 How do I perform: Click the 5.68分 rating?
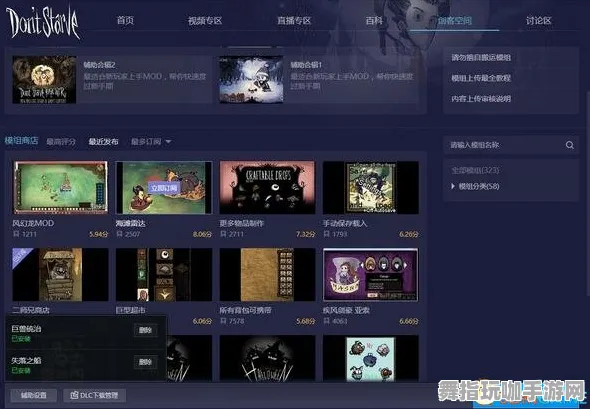tap(306, 321)
